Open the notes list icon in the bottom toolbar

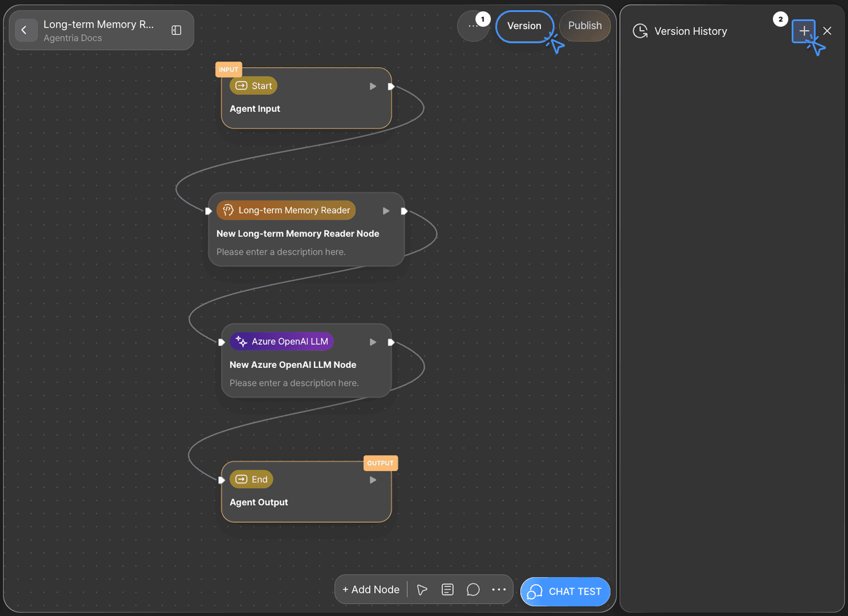(448, 590)
